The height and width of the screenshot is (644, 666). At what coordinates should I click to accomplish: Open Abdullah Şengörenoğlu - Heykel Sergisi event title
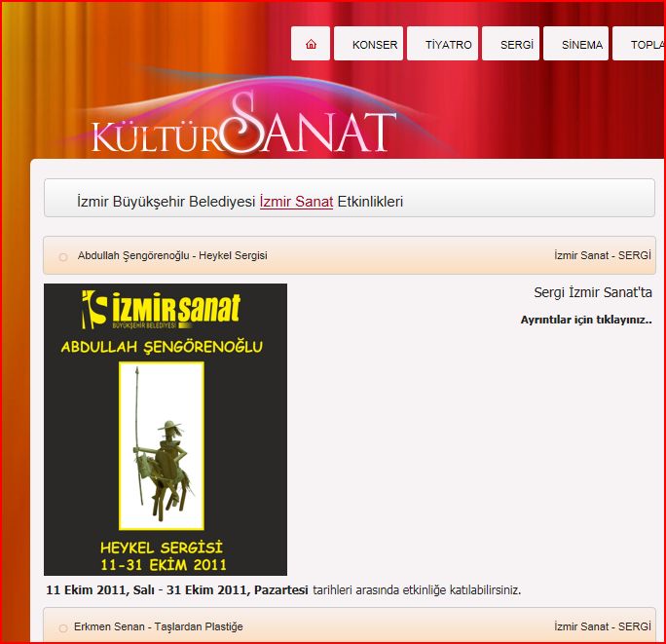click(172, 256)
